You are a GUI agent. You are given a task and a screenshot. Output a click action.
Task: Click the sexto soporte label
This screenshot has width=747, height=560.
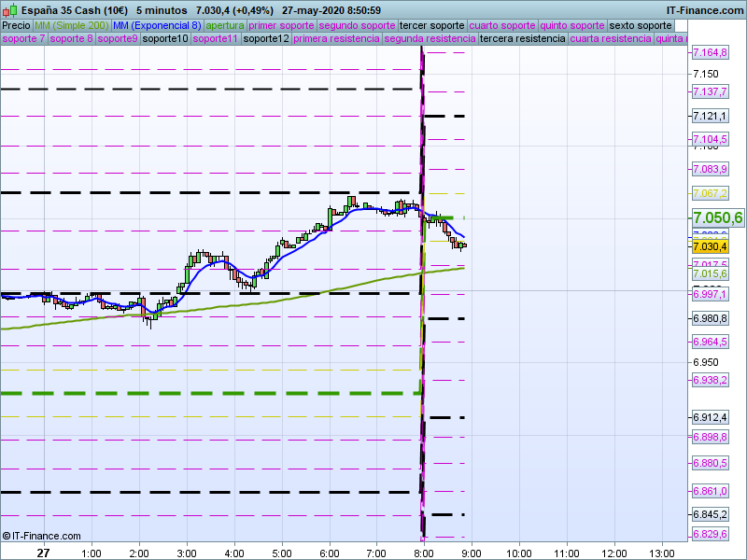click(639, 25)
